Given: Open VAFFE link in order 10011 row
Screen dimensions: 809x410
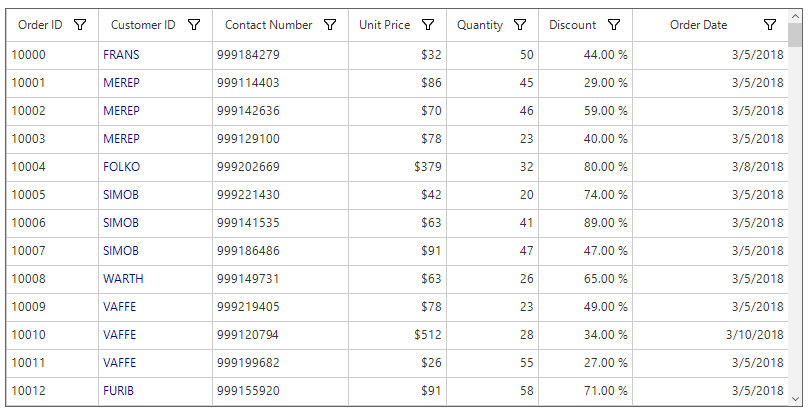Looking at the screenshot, I should tap(120, 362).
